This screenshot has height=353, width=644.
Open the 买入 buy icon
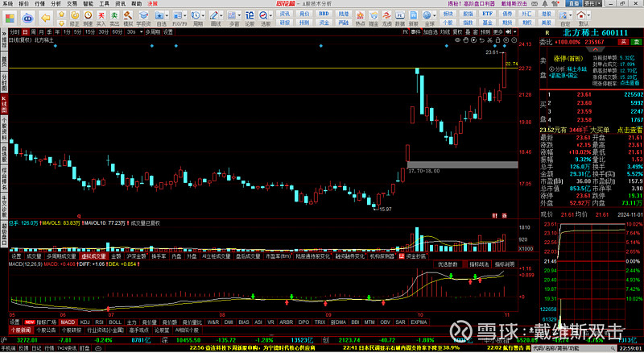click(x=101, y=18)
